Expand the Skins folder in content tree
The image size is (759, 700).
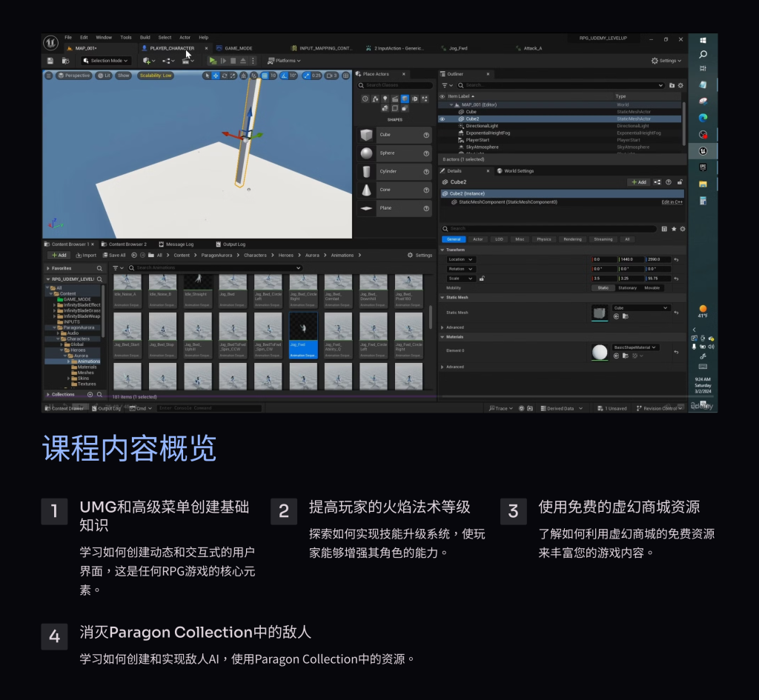click(x=69, y=379)
